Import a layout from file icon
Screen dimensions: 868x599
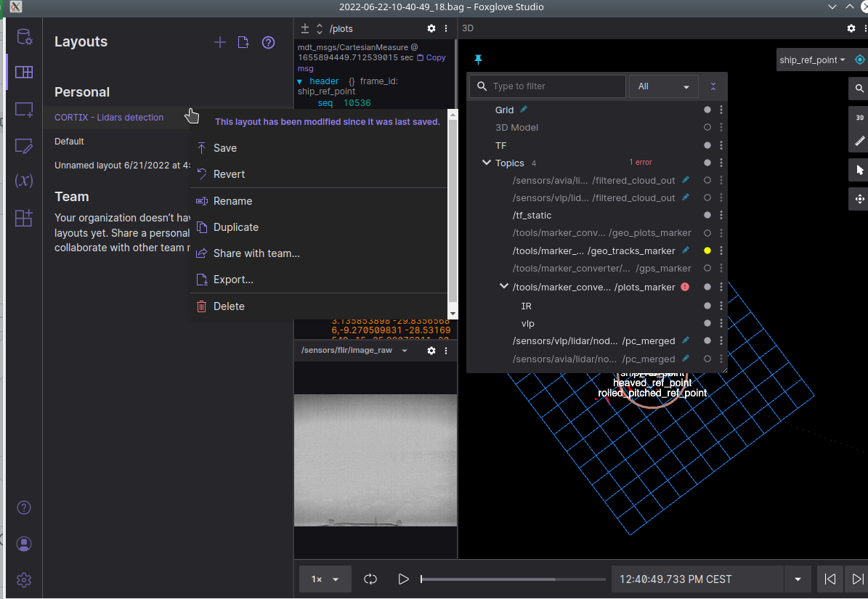pos(243,43)
